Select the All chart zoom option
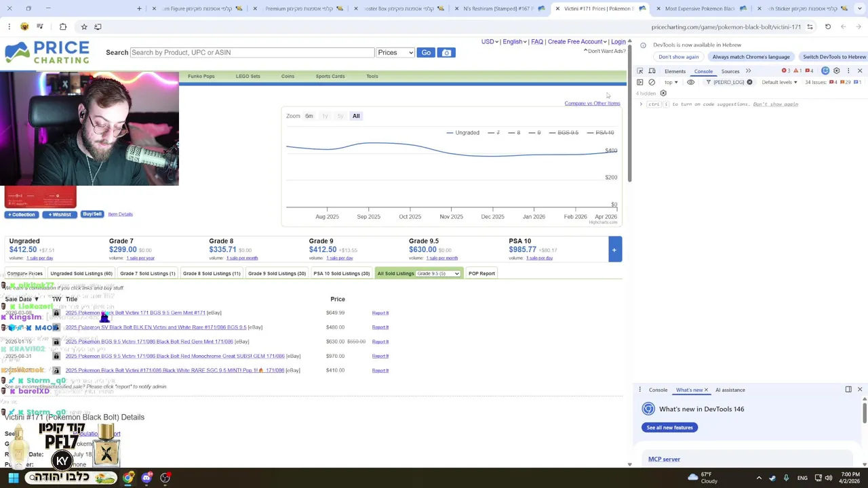 tap(356, 116)
